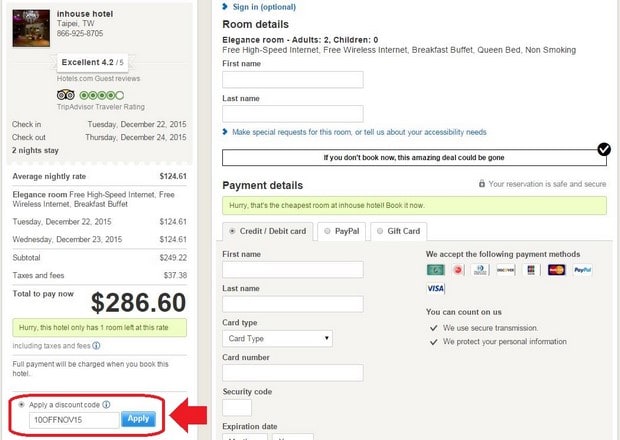Choose the Gift Card payment option

[x=381, y=231]
